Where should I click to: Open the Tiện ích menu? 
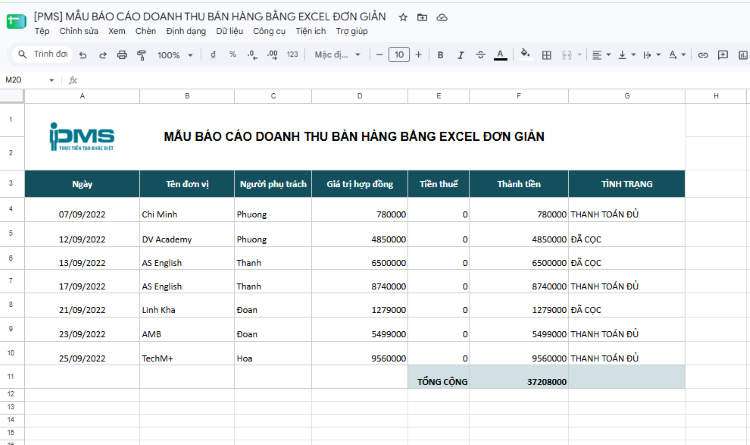click(310, 31)
